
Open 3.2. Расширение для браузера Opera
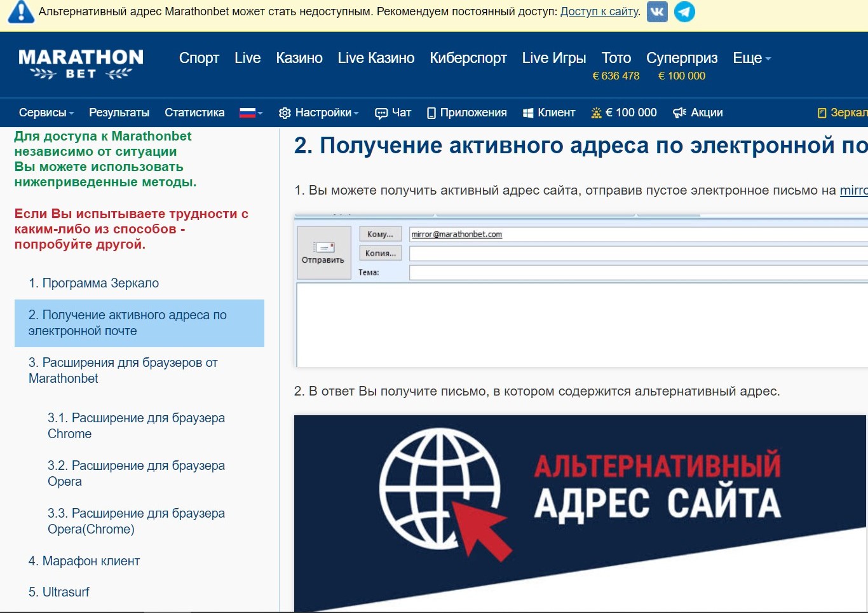(x=136, y=473)
